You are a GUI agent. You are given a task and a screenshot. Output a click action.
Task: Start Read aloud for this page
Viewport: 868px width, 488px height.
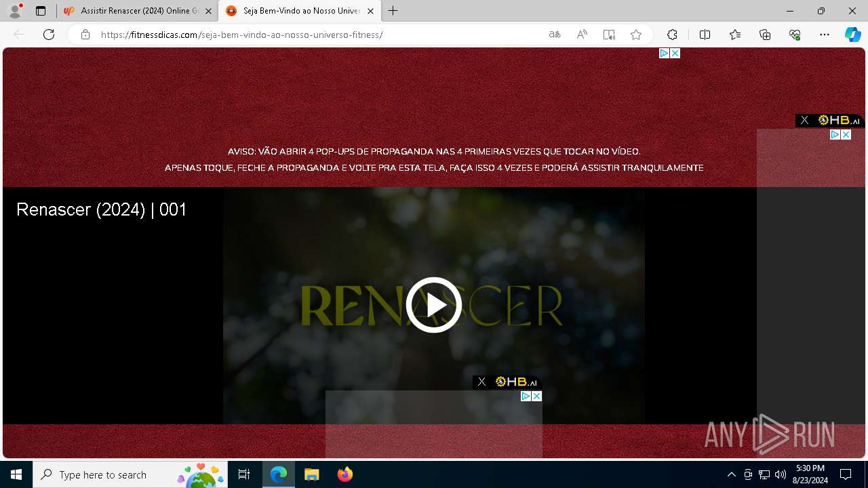(582, 35)
